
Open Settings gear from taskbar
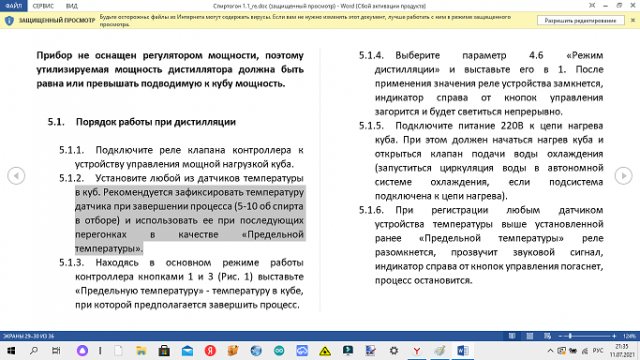pos(394,351)
